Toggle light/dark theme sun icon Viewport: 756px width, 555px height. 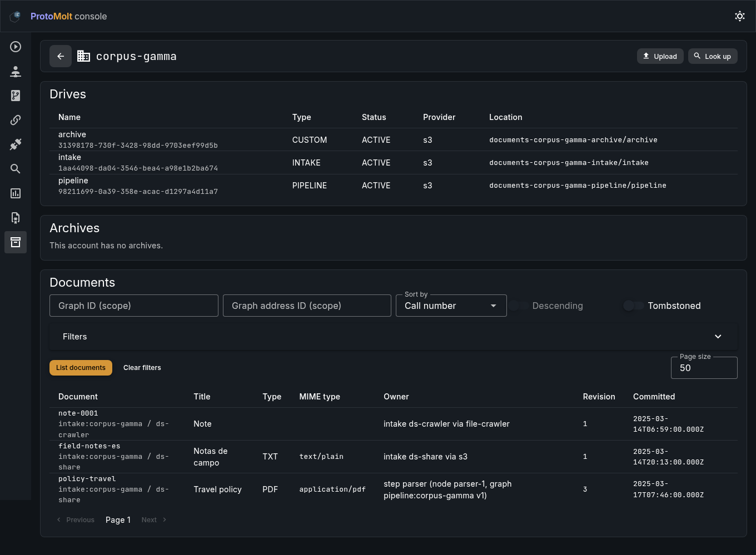740,16
